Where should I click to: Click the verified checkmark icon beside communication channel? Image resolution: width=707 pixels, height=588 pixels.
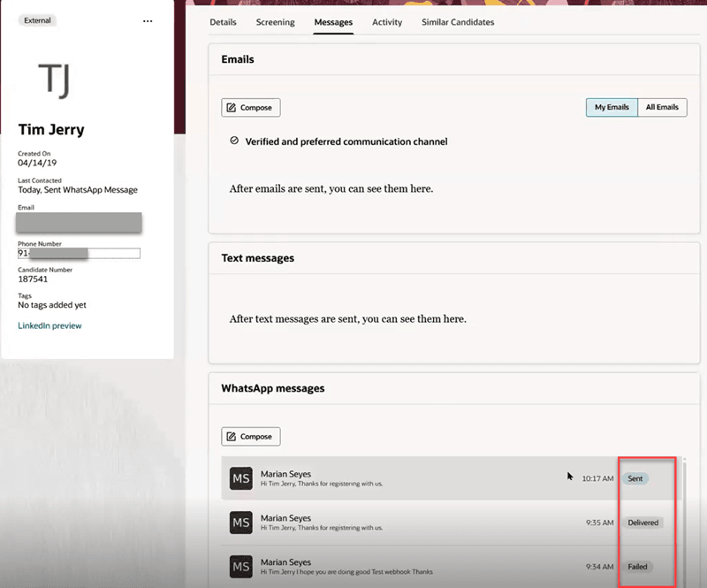click(x=234, y=141)
